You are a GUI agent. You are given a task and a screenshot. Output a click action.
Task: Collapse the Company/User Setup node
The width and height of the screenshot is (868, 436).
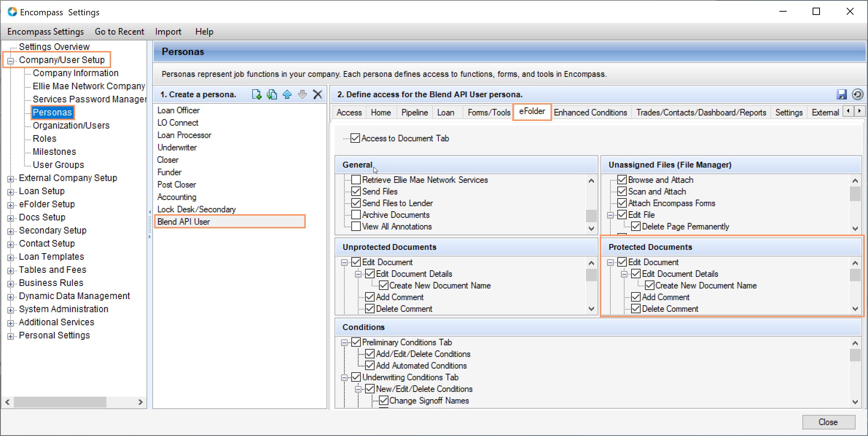point(11,60)
